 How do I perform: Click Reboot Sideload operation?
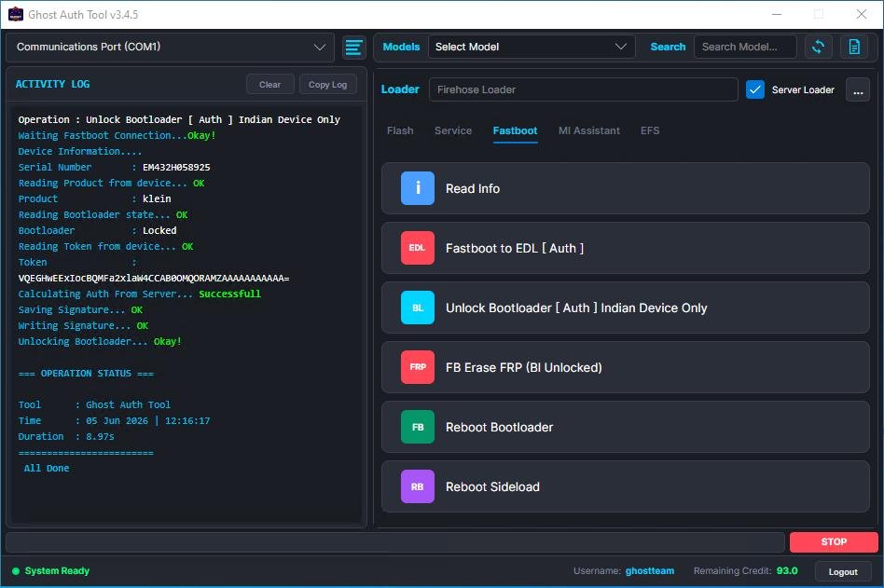click(x=625, y=486)
